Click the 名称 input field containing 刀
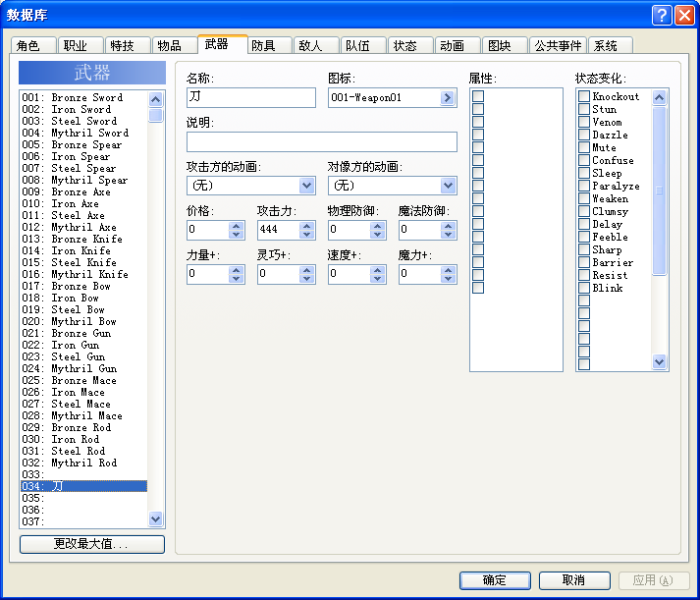700x600 pixels. tap(251, 98)
